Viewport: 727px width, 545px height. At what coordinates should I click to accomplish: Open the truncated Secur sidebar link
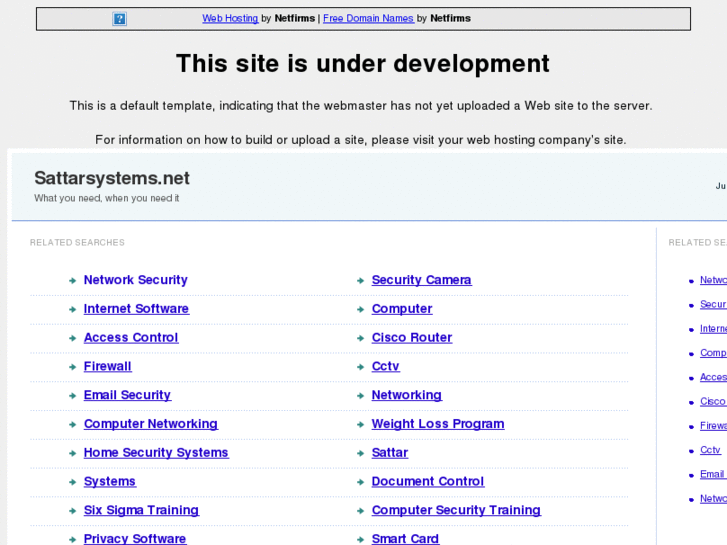[713, 304]
